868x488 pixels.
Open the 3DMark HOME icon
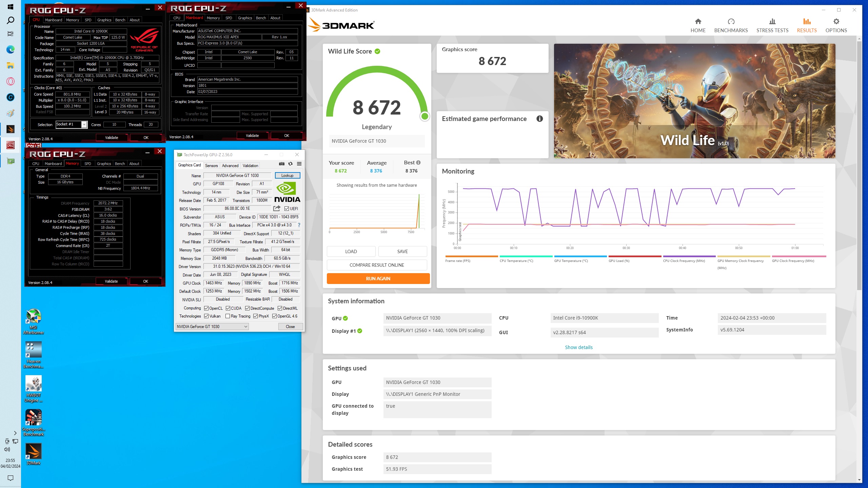point(698,22)
